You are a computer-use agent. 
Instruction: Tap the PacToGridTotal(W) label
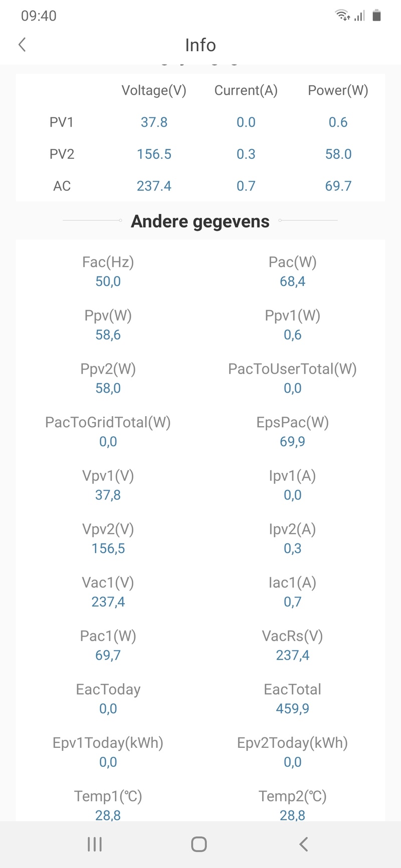pyautogui.click(x=108, y=422)
